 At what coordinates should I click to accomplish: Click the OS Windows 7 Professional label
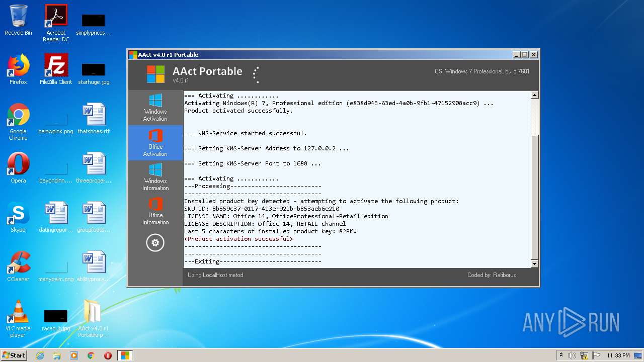(482, 71)
